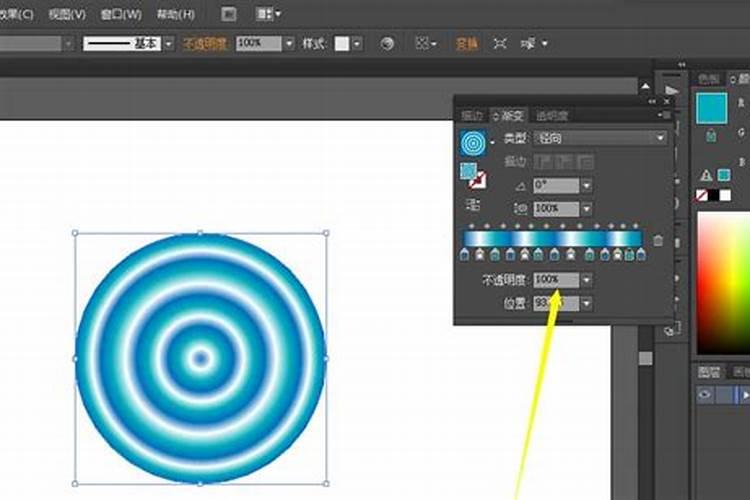Delete the gradient stop with the trash icon
This screenshot has height=500, width=750.
(x=658, y=240)
